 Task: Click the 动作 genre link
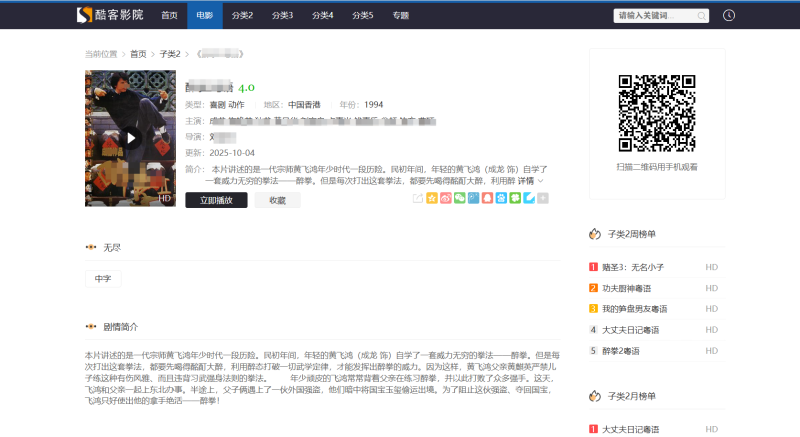236,105
